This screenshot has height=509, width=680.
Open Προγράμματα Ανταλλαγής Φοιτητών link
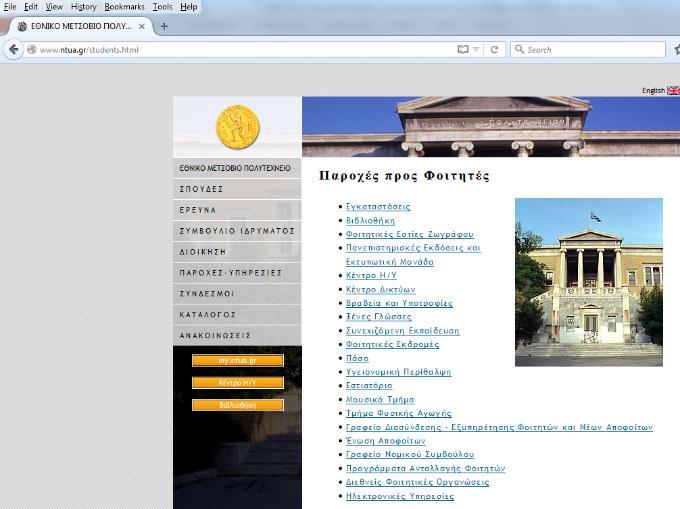[x=425, y=468]
